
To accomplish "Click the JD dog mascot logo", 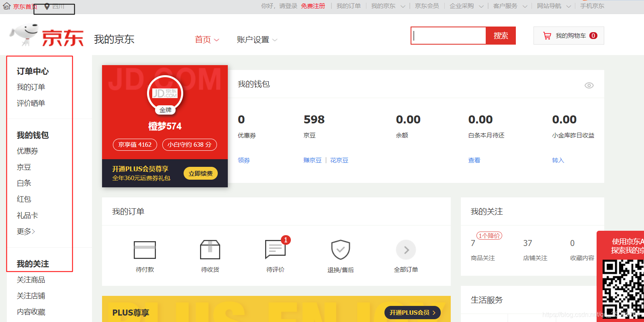I will (x=24, y=35).
